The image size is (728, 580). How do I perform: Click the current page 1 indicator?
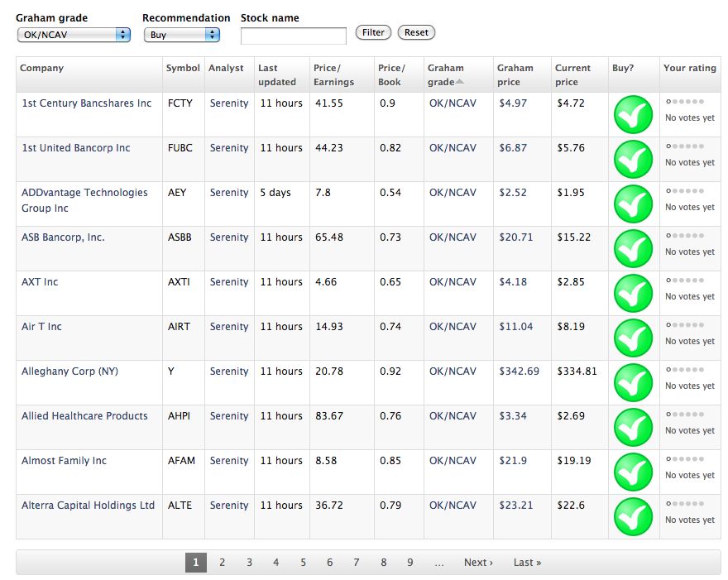coord(196,563)
